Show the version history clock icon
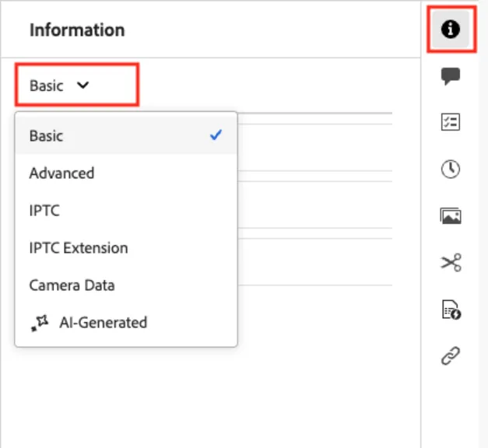The image size is (488, 448). coord(451,169)
